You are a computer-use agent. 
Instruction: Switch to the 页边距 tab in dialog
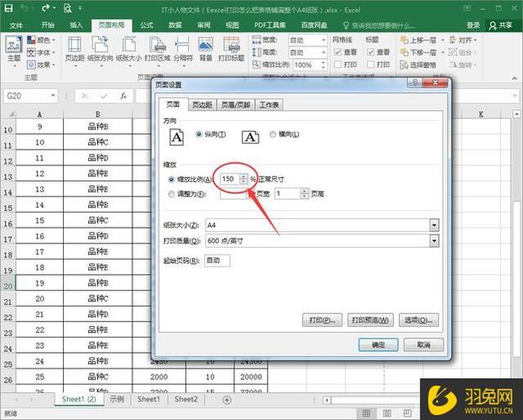coord(202,105)
